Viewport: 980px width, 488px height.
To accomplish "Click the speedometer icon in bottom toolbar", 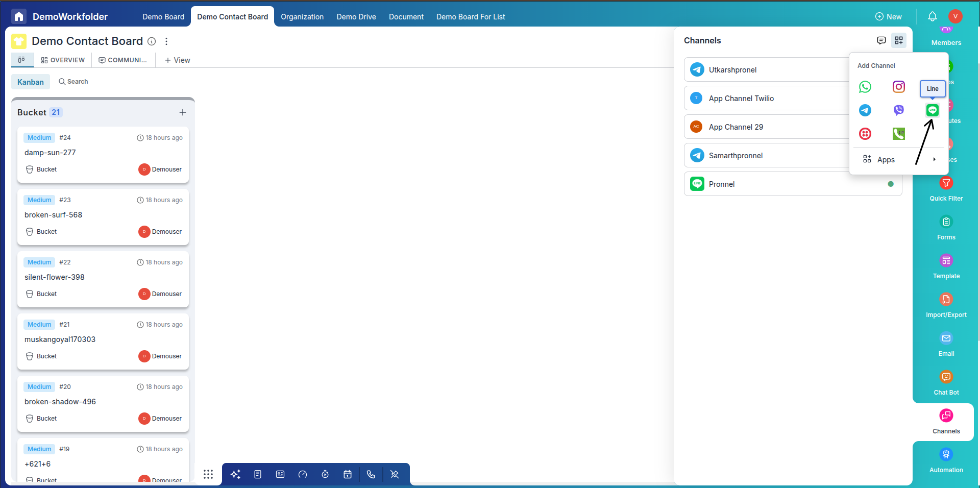I will tap(303, 474).
